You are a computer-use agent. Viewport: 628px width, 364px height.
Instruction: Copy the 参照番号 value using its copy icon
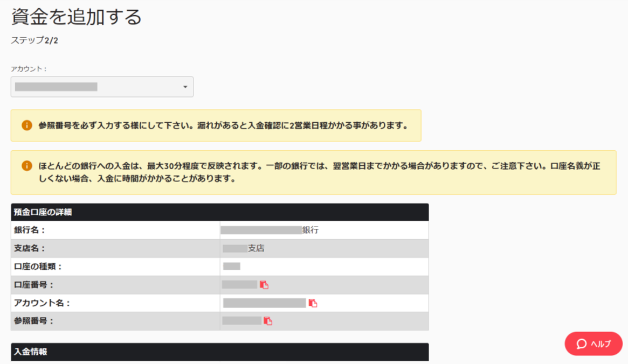268,321
